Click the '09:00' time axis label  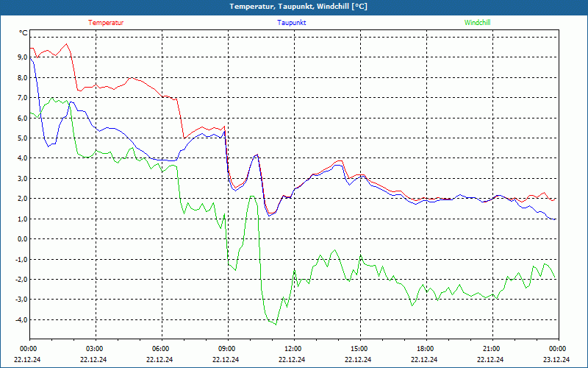tap(226, 349)
